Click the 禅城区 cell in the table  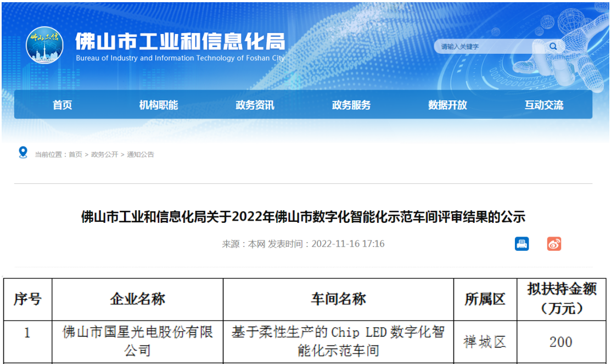pos(484,342)
